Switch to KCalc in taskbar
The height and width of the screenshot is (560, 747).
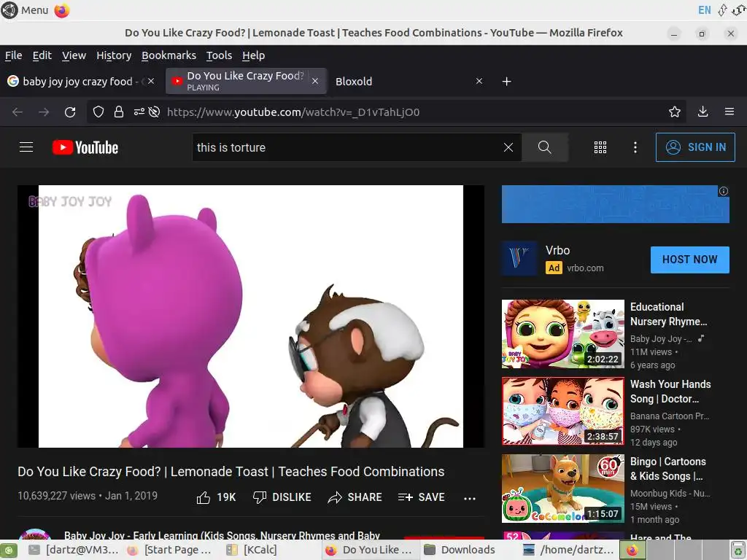(x=252, y=550)
